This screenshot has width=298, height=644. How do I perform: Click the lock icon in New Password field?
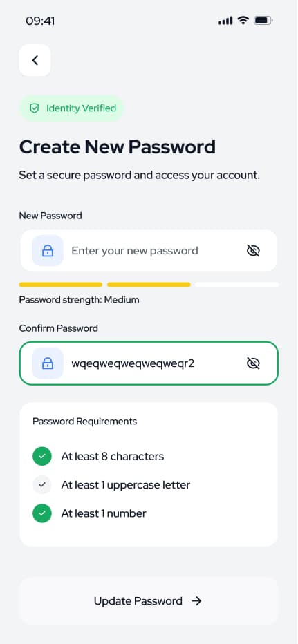[x=48, y=251]
